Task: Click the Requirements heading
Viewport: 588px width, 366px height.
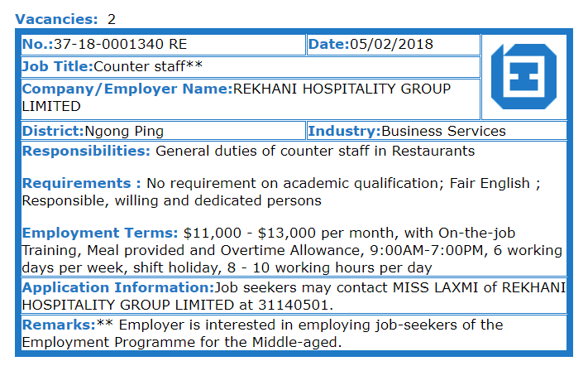Action: click(81, 183)
